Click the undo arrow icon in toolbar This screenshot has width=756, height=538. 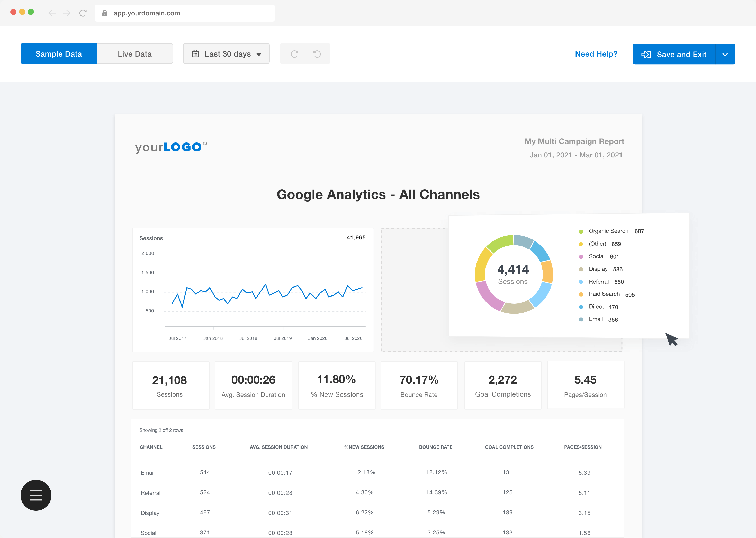click(317, 54)
